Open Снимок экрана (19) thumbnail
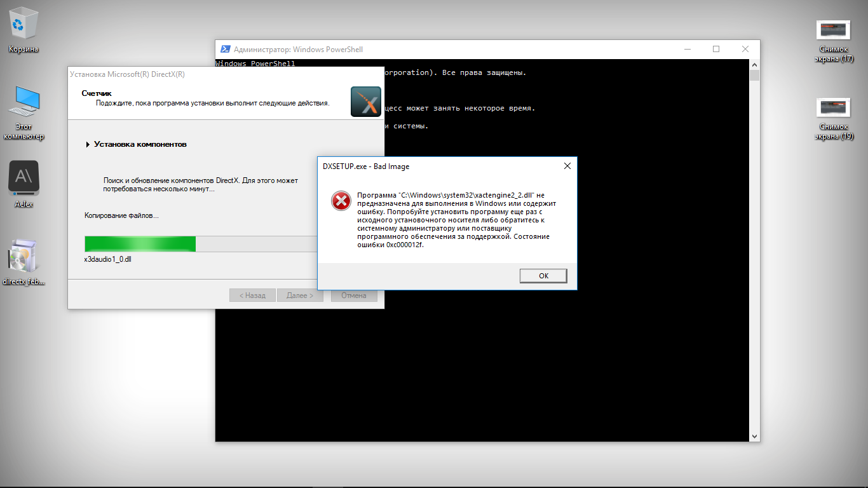The height and width of the screenshot is (488, 868). (833, 119)
